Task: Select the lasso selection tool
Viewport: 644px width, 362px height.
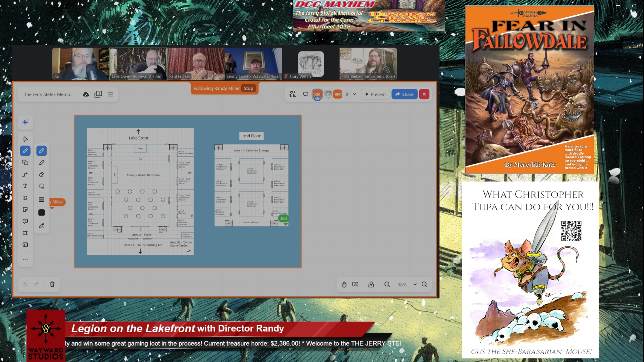Action: click(x=41, y=186)
